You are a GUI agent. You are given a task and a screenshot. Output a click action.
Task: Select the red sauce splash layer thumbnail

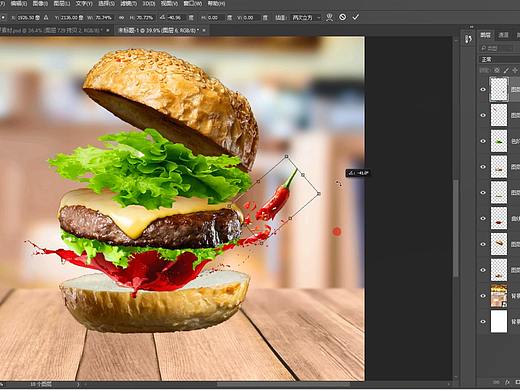[499, 218]
